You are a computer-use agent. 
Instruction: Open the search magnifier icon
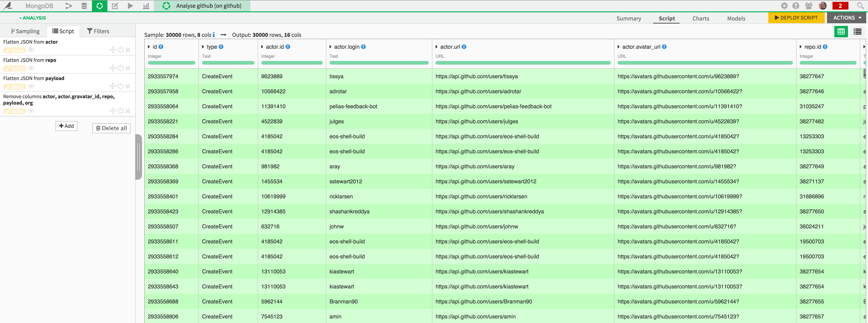click(860, 6)
